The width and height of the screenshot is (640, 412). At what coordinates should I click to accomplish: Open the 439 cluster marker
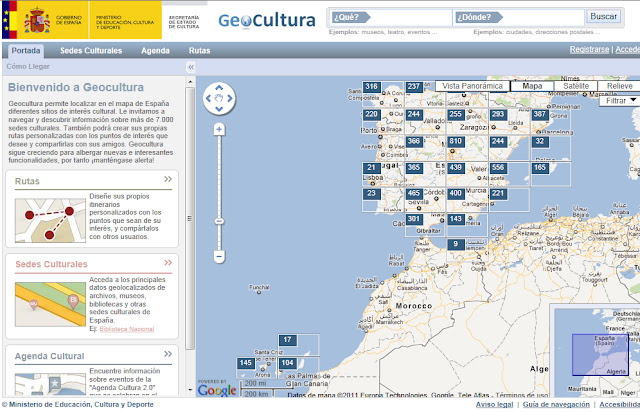click(456, 167)
